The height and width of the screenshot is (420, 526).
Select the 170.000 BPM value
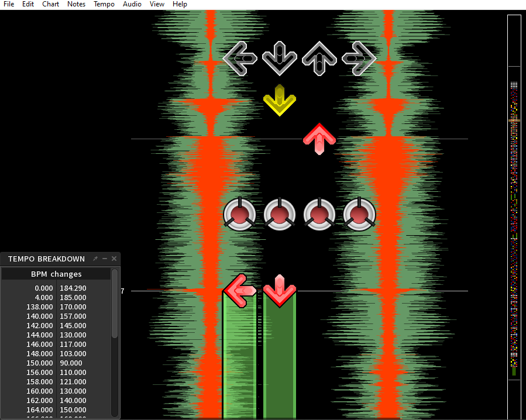(73, 307)
